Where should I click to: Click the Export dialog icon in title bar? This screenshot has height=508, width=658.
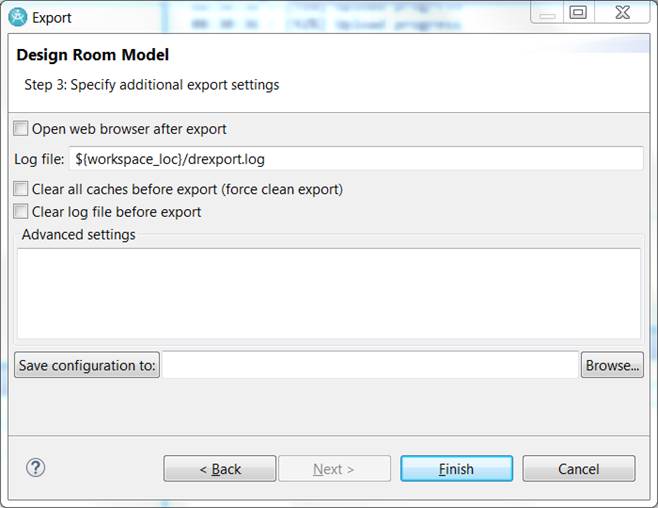(x=16, y=17)
